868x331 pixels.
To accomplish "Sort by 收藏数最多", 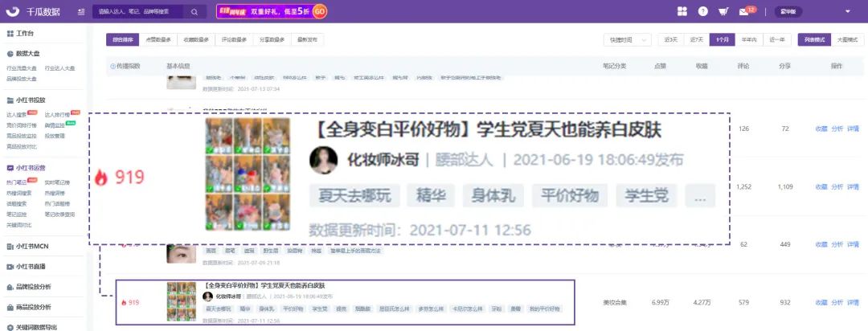I will [196, 40].
